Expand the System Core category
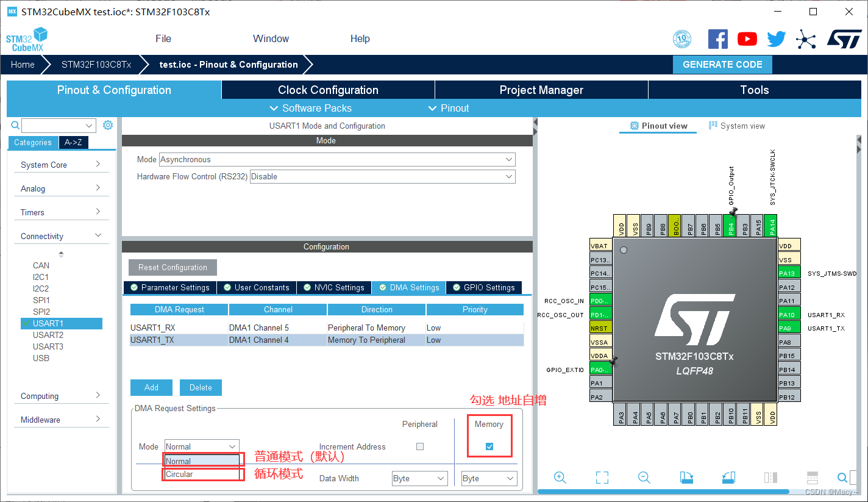This screenshot has width=868, height=502. (x=61, y=164)
